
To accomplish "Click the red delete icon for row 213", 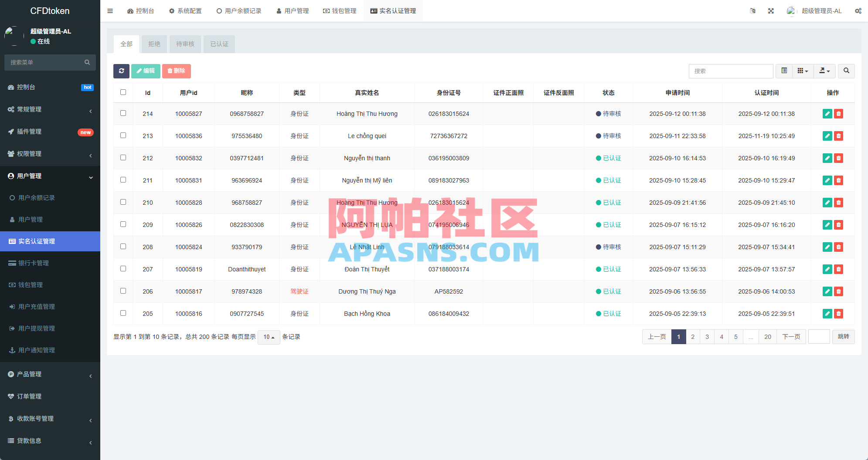I will point(838,136).
